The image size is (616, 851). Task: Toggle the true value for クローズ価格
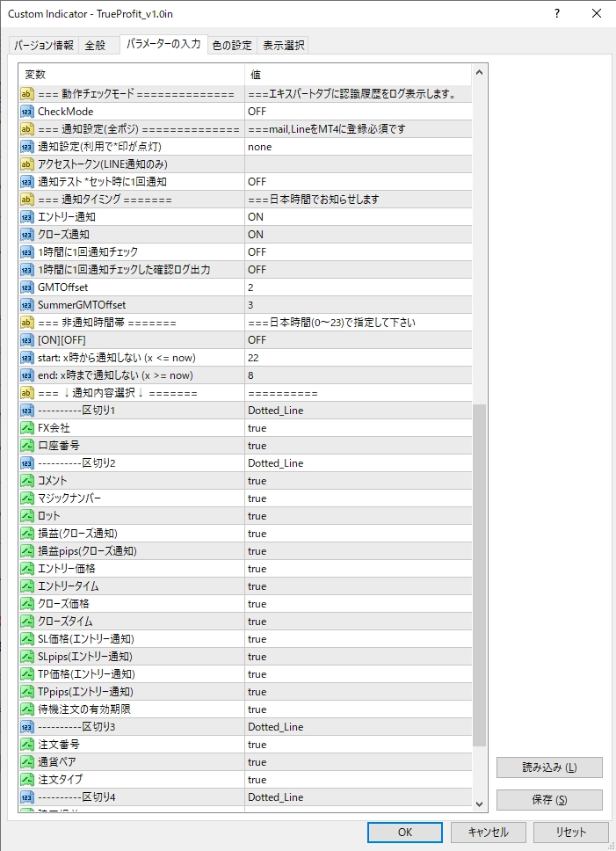click(359, 604)
